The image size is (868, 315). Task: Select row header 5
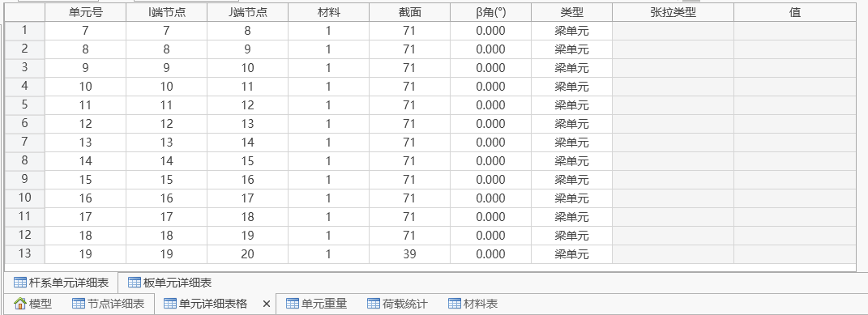pos(25,105)
